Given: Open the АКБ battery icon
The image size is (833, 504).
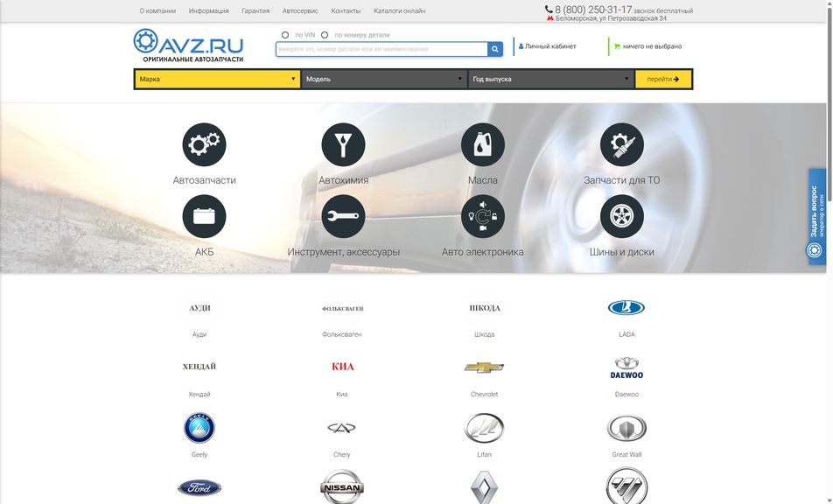Looking at the screenshot, I should pyautogui.click(x=204, y=216).
